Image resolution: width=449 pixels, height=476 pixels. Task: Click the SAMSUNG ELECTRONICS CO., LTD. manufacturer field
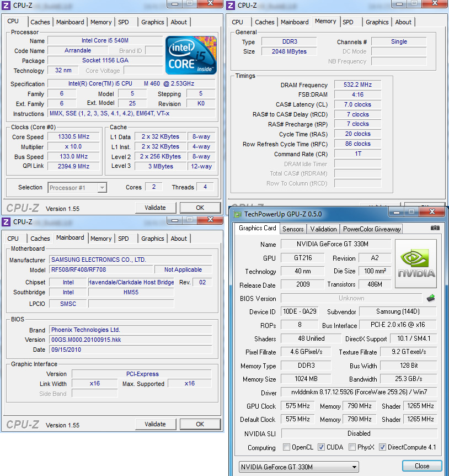[130, 260]
